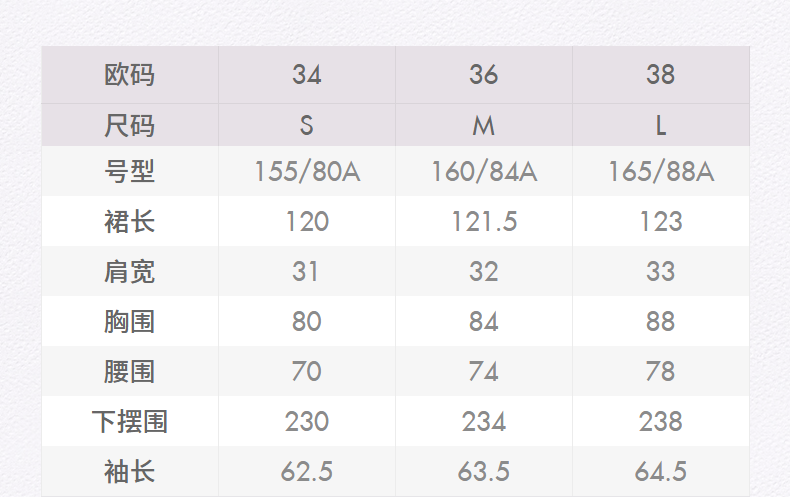Select the shoulder width value 33

coord(661,271)
